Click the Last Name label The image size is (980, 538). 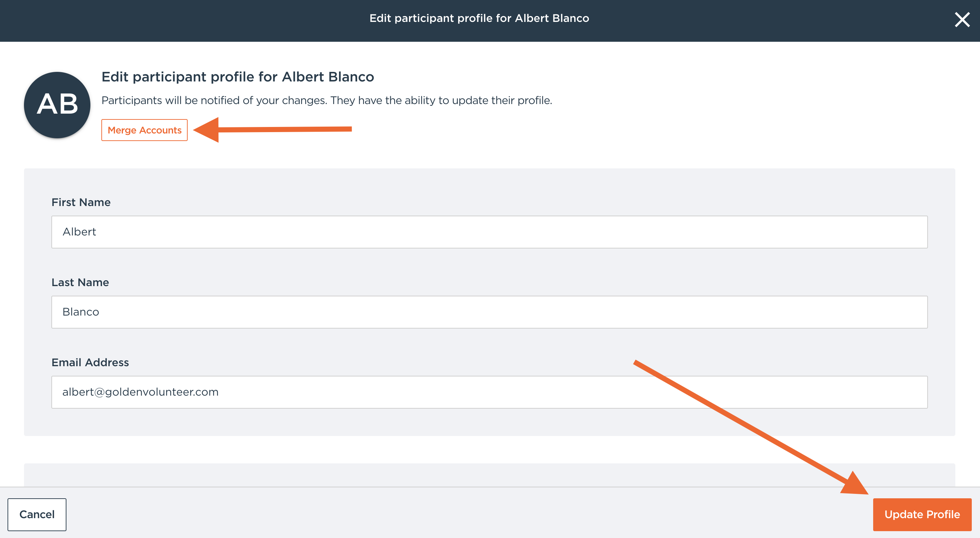pyautogui.click(x=80, y=282)
